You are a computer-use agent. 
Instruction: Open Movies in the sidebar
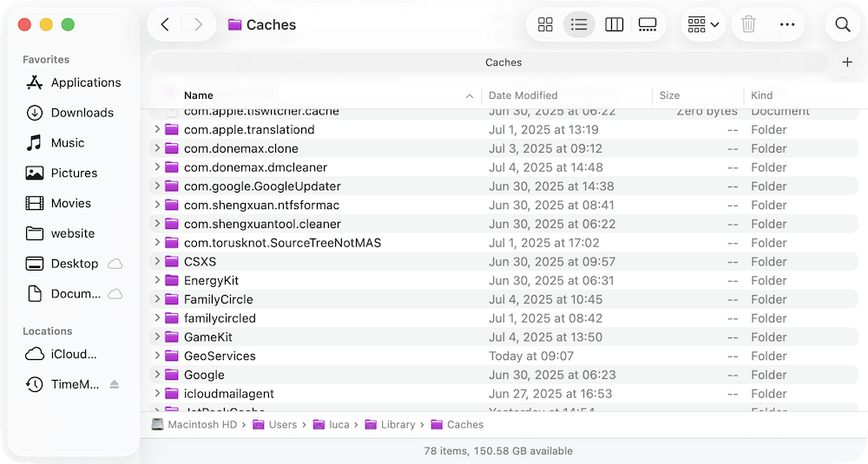(58, 203)
